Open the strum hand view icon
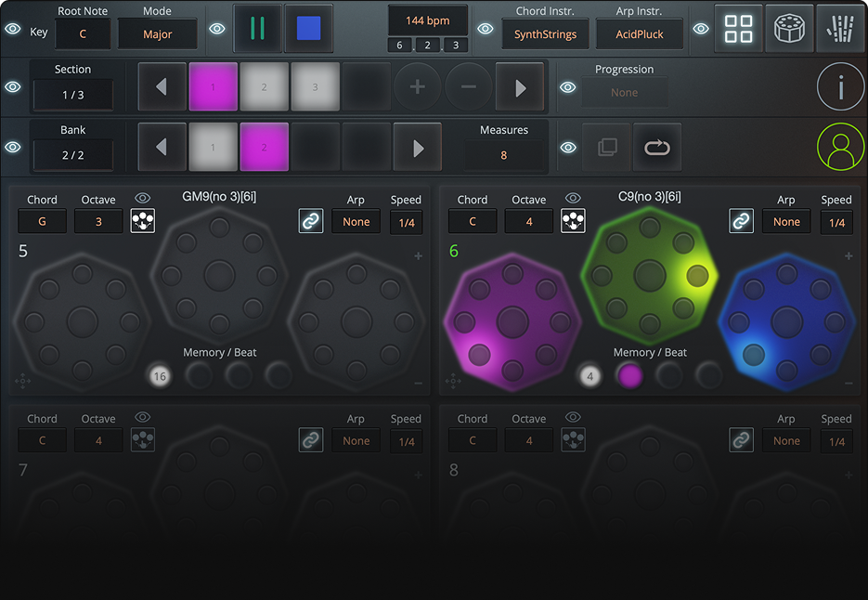Screen dimensions: 868x600 point(840,29)
